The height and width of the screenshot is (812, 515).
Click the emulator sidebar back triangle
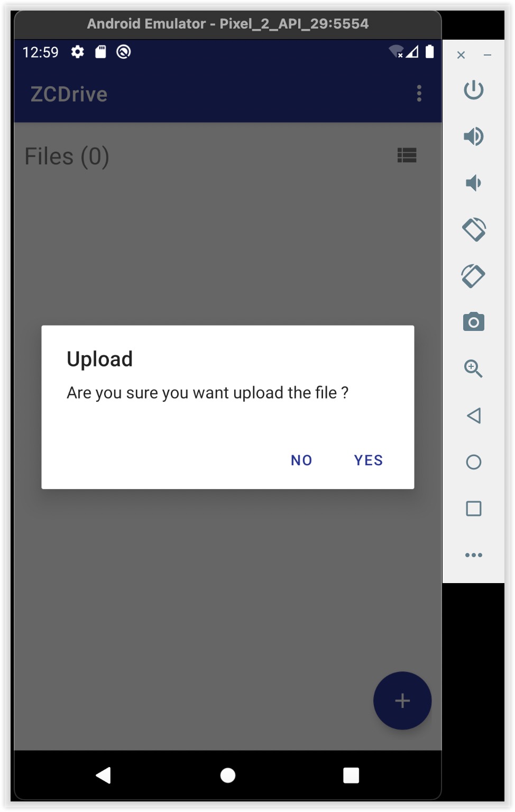tap(474, 416)
